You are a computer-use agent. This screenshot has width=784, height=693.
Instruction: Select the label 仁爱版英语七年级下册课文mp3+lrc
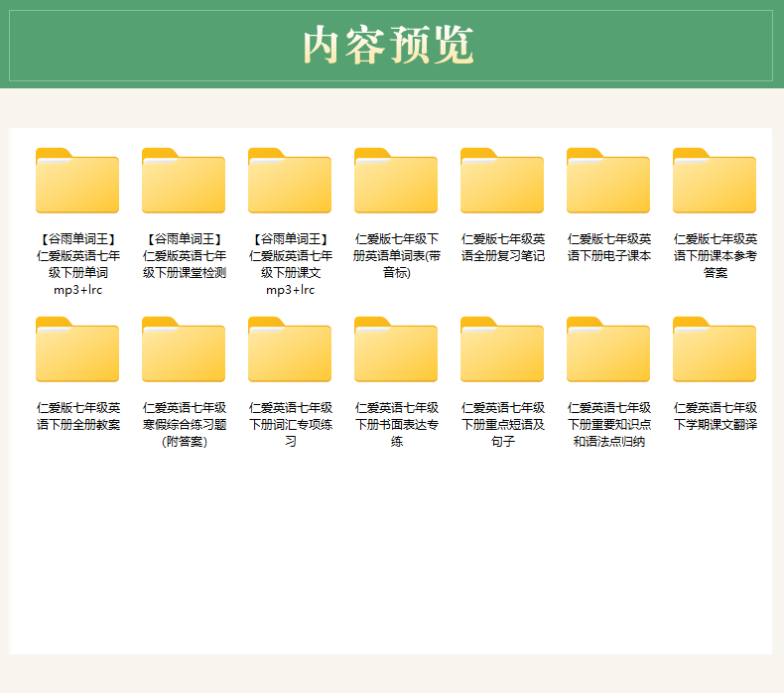point(291,264)
